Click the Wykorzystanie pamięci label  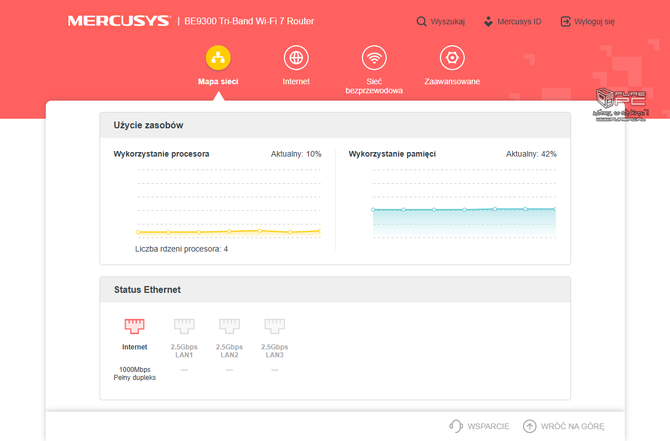392,154
